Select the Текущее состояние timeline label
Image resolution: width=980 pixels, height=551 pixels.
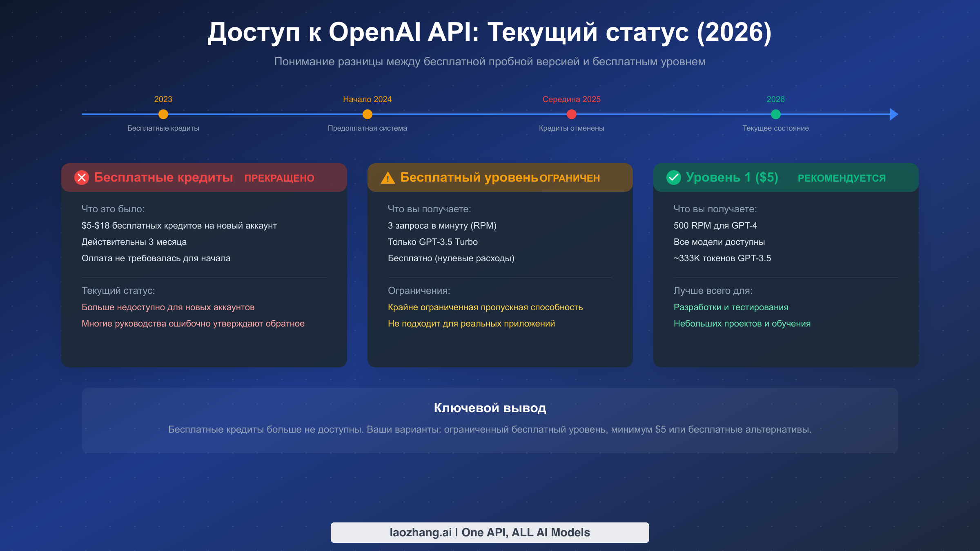coord(775,128)
